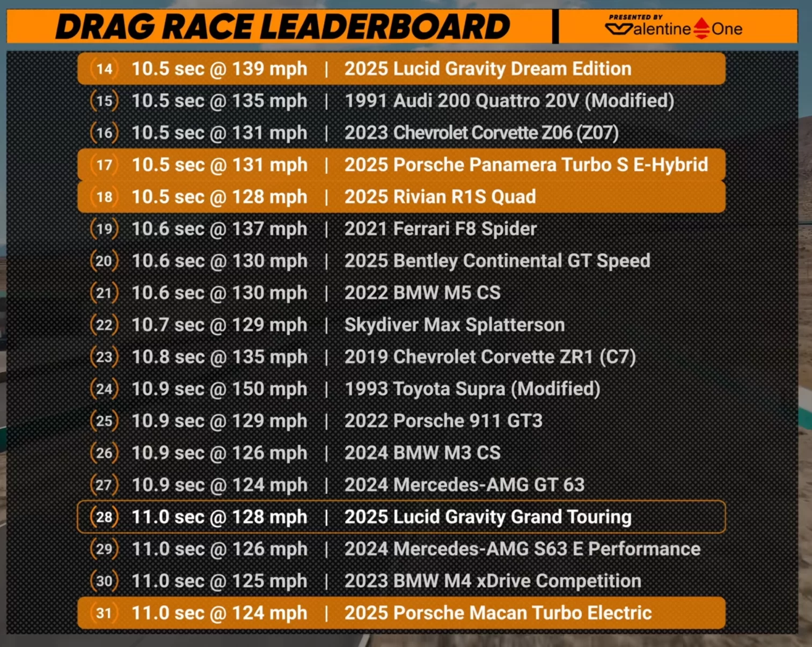
Task: Click the Skydiver Max Splatterson entry
Action: click(455, 325)
